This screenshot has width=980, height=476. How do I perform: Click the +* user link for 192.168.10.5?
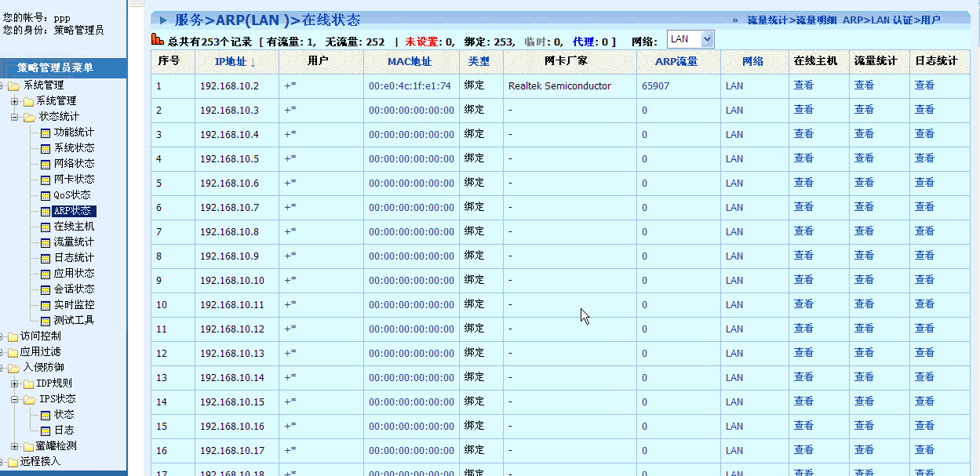(x=290, y=158)
